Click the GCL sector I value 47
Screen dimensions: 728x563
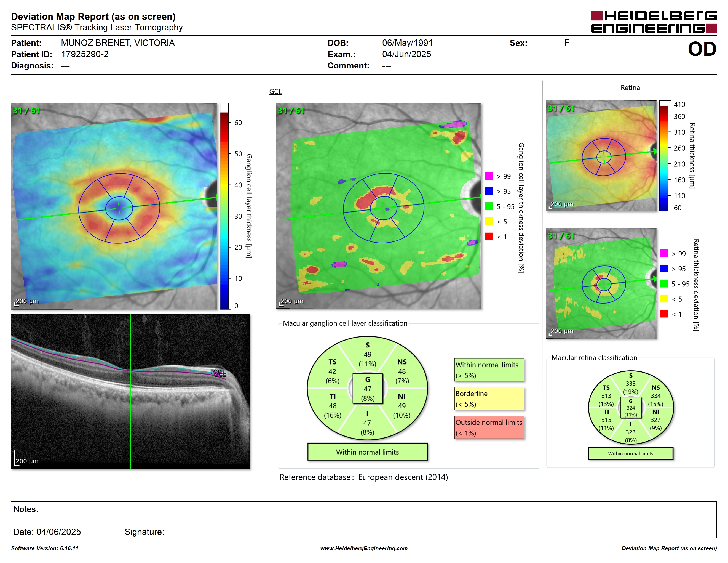[367, 423]
